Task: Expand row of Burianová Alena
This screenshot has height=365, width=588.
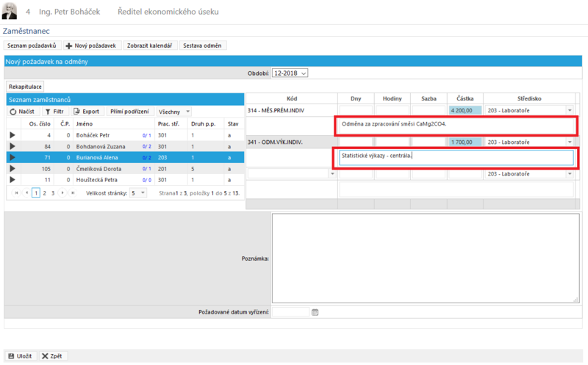Action: (x=12, y=157)
